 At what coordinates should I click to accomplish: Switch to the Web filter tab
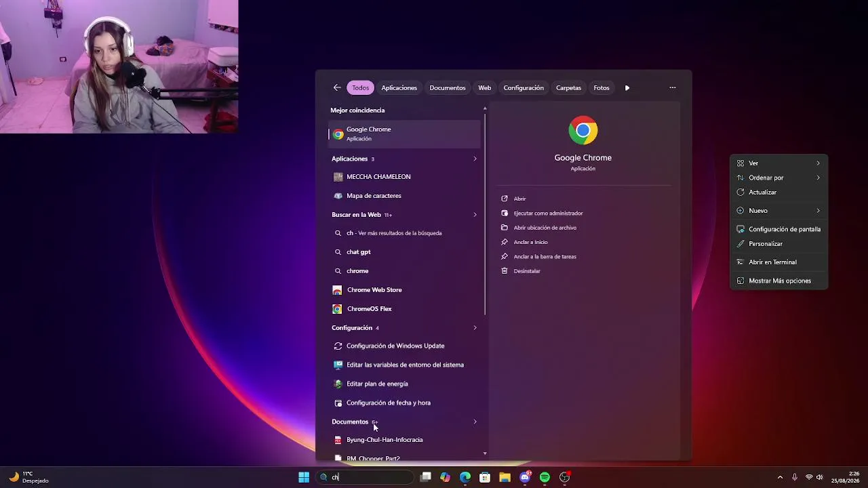[484, 87]
